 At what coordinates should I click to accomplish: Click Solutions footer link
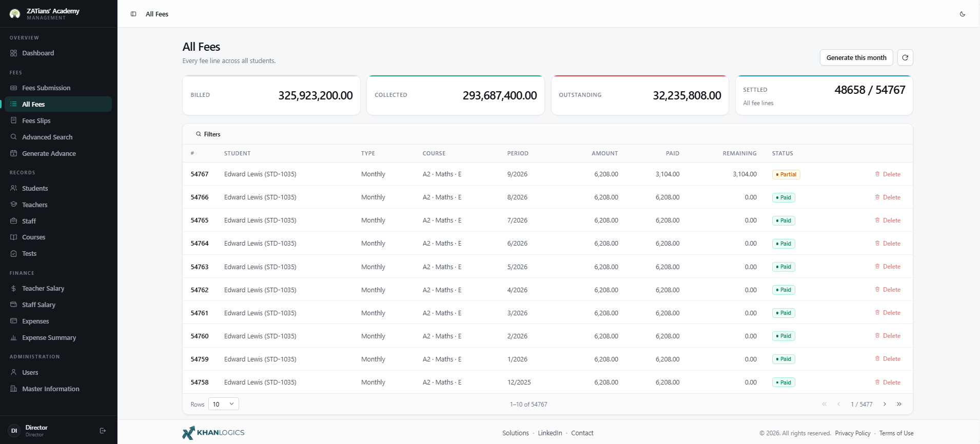click(515, 433)
